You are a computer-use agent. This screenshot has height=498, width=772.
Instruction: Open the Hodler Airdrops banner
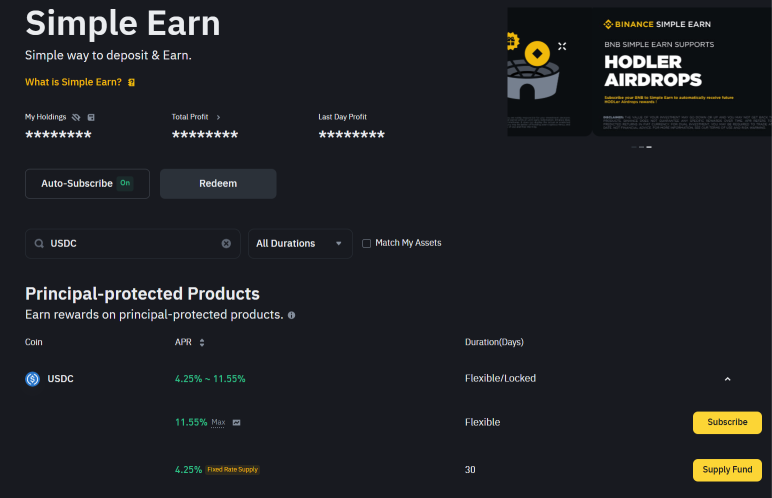pos(682,71)
